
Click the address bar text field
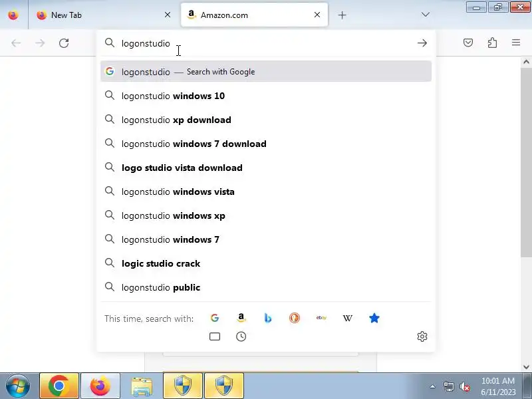(267, 43)
